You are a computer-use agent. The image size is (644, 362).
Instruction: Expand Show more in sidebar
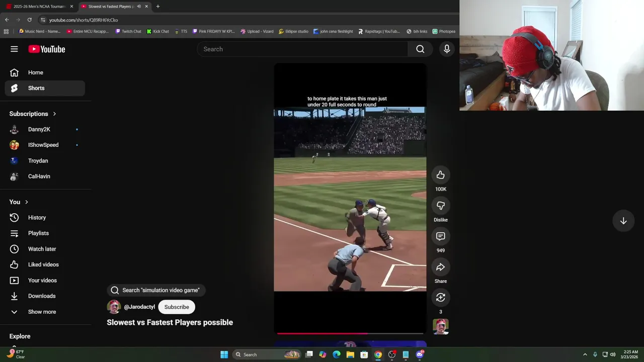point(45,312)
